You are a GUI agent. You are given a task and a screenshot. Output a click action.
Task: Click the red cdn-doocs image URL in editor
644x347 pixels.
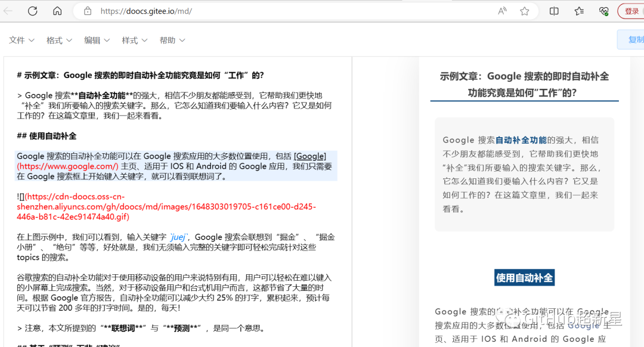[x=166, y=206]
